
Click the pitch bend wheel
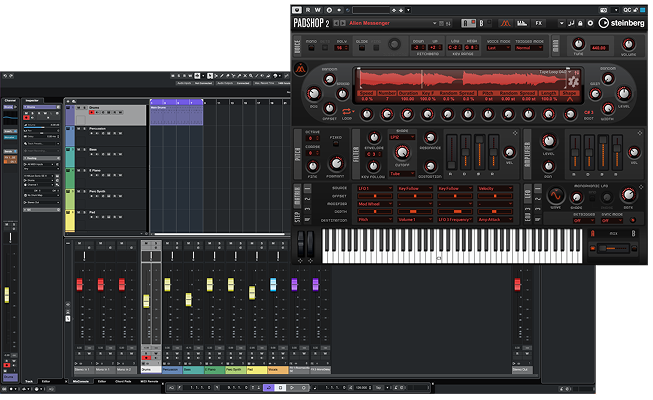(x=301, y=244)
